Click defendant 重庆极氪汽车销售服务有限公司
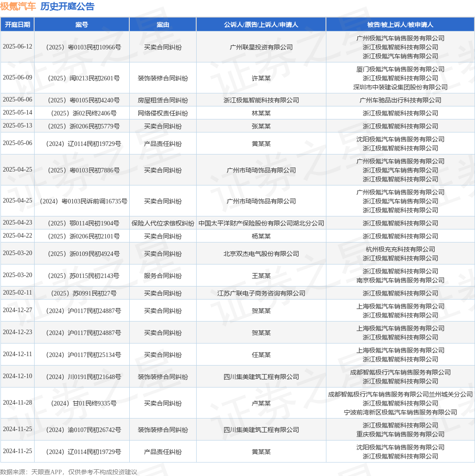This screenshot has height=476, width=475. click(400, 434)
